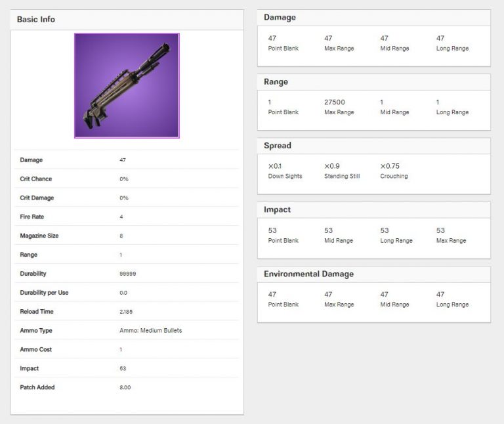
Task: Click the weapon thumbnail image
Action: click(x=127, y=86)
